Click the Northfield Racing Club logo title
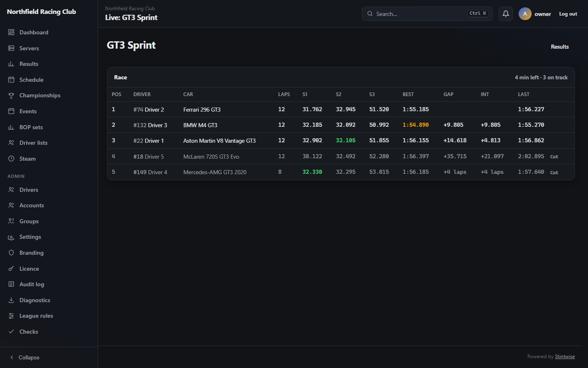This screenshot has height=368, width=588. (x=41, y=11)
